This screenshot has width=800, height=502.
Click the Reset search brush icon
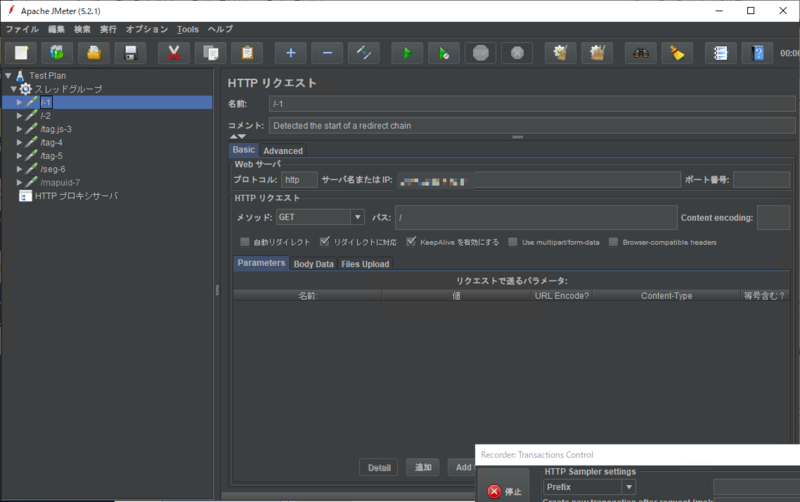(677, 53)
